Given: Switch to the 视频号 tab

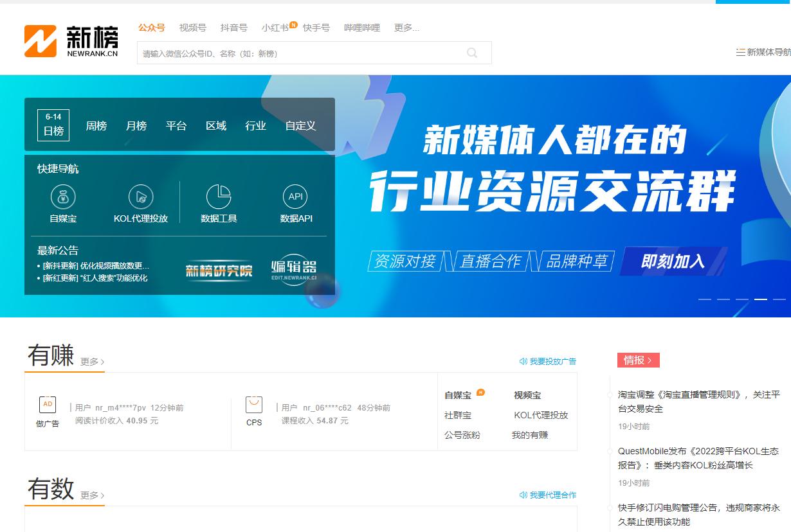Looking at the screenshot, I should click(x=192, y=28).
